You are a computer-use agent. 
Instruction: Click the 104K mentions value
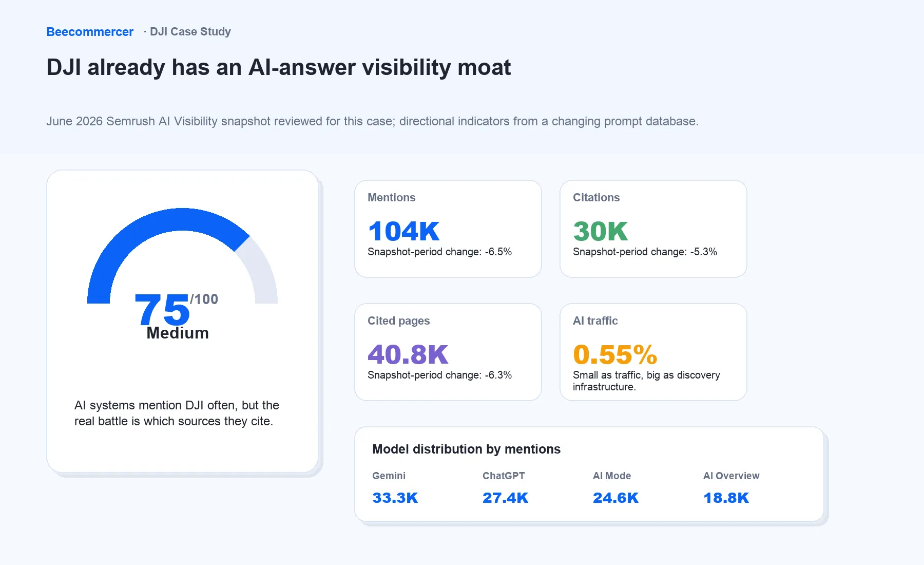coord(404,231)
